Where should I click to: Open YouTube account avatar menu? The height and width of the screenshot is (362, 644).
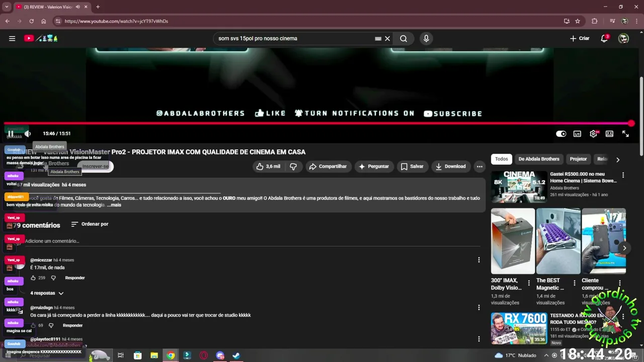[x=623, y=38]
